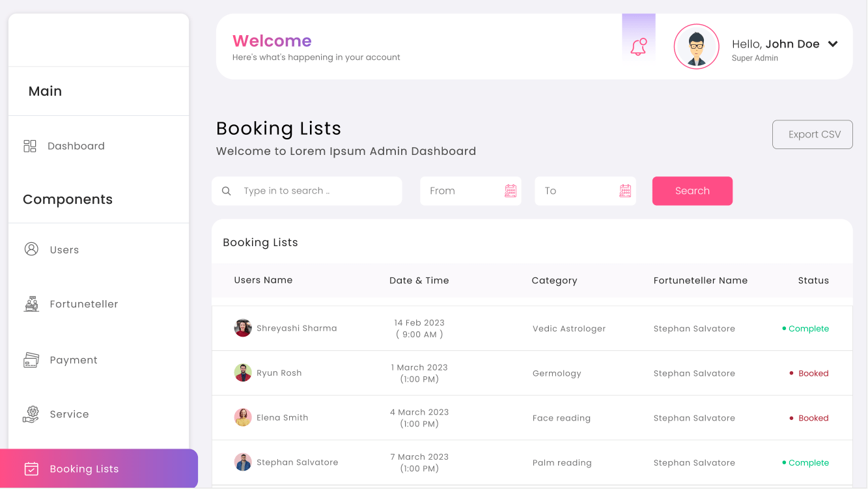Viewport: 868px width, 489px height.
Task: Focus the 'Type in to search' field
Action: click(307, 191)
